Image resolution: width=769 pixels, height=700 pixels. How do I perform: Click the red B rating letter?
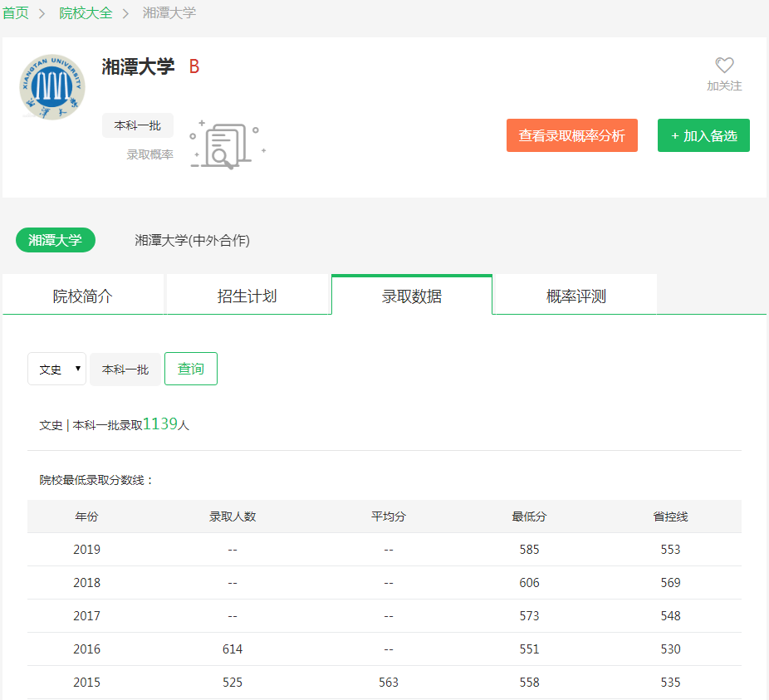194,66
